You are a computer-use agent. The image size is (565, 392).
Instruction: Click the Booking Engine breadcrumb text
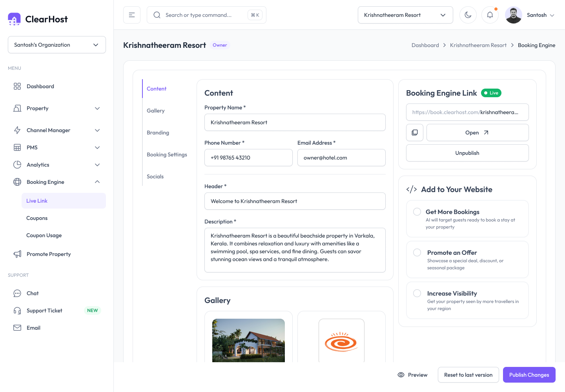click(536, 45)
